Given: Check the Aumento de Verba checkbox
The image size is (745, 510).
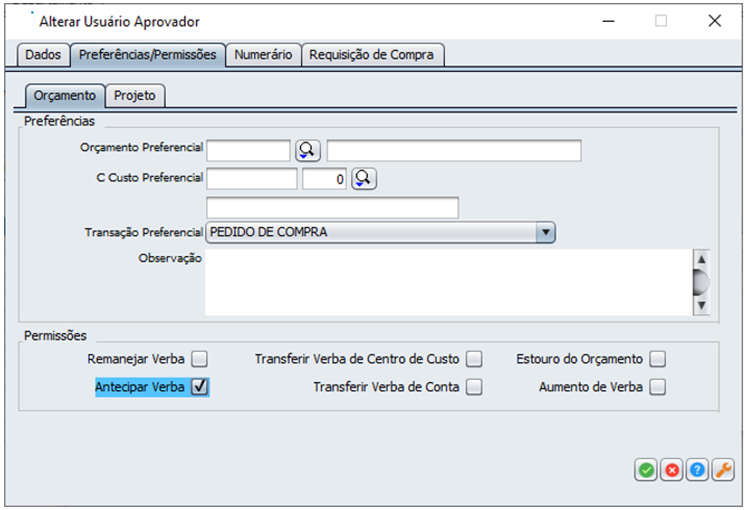Looking at the screenshot, I should [x=657, y=387].
